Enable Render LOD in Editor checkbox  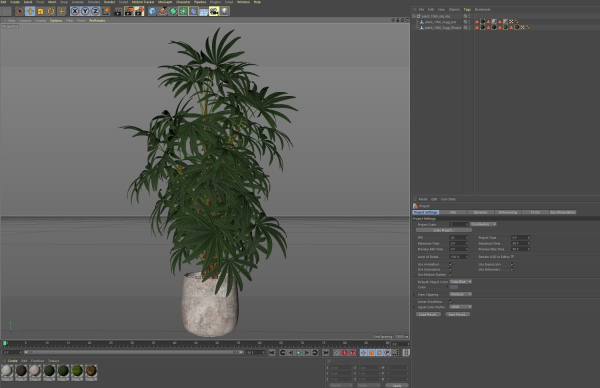point(512,257)
